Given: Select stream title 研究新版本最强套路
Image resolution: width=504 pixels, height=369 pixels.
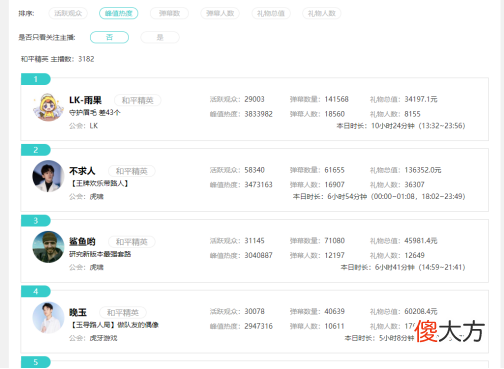Looking at the screenshot, I should pos(100,254).
